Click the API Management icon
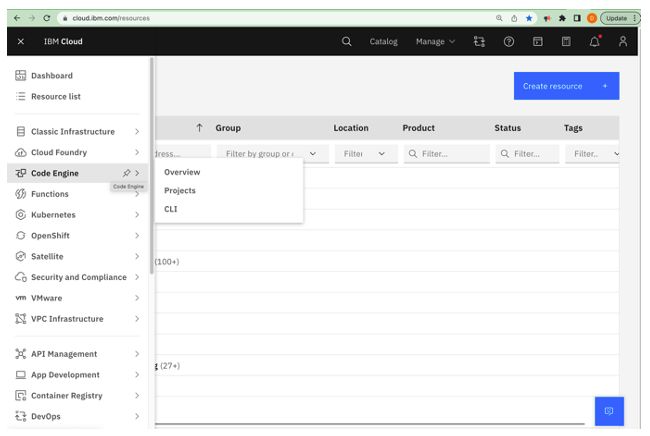Image resolution: width=650 pixels, height=436 pixels. coord(20,354)
